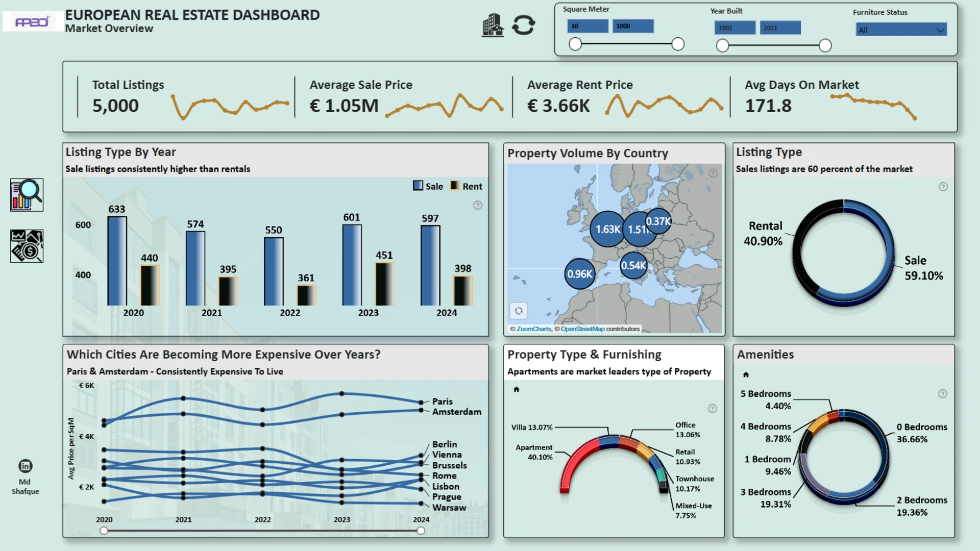980x551 pixels.
Task: Select the 1.63K bubble on the map
Action: point(607,229)
